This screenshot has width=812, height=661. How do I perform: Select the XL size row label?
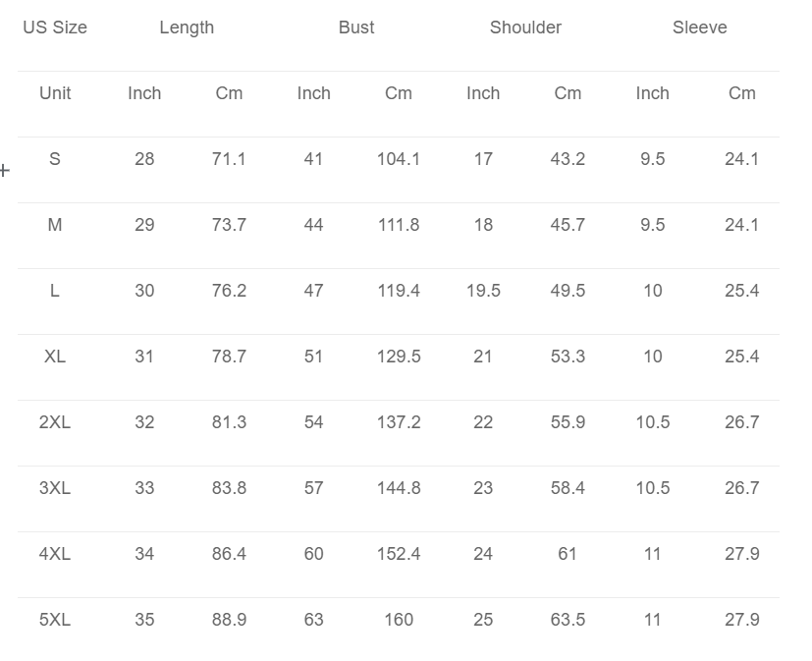pyautogui.click(x=55, y=357)
